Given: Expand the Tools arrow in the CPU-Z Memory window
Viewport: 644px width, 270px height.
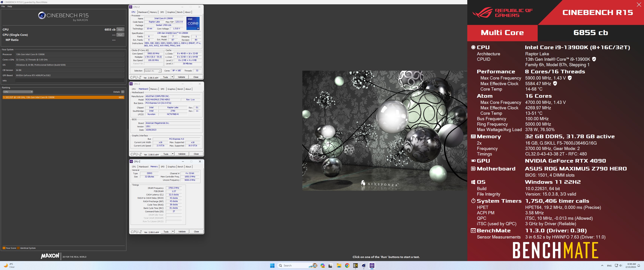Looking at the screenshot, I should (x=173, y=232).
